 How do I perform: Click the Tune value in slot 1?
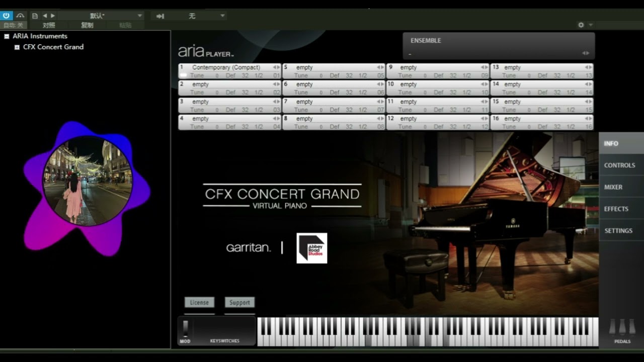(217, 76)
